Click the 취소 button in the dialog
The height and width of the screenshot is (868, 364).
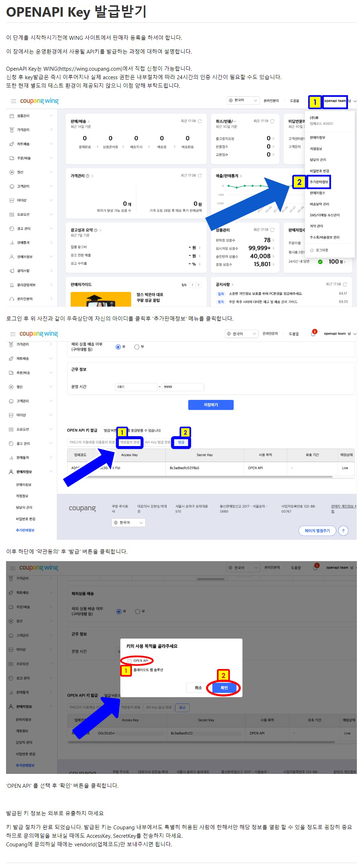pos(198,688)
